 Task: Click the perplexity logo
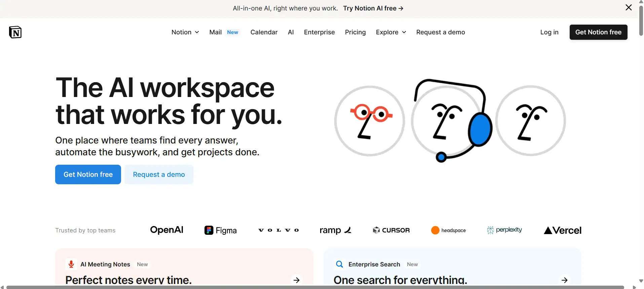coord(504,230)
